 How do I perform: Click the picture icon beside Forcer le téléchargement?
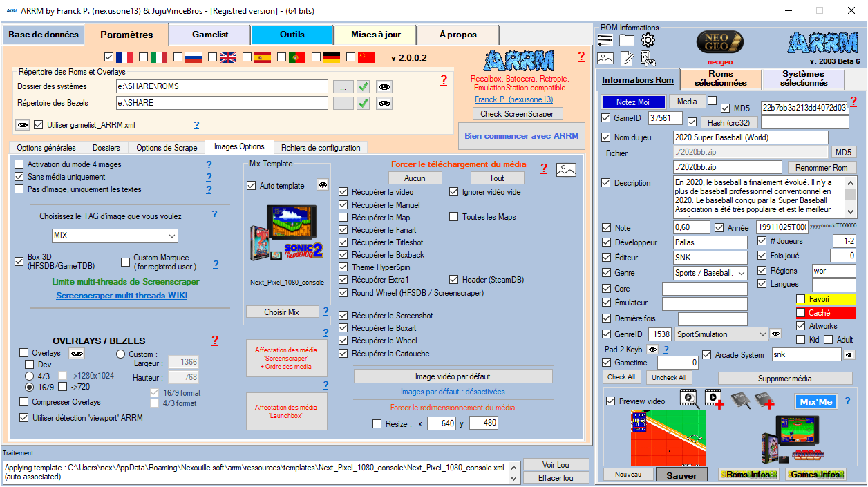click(x=566, y=170)
